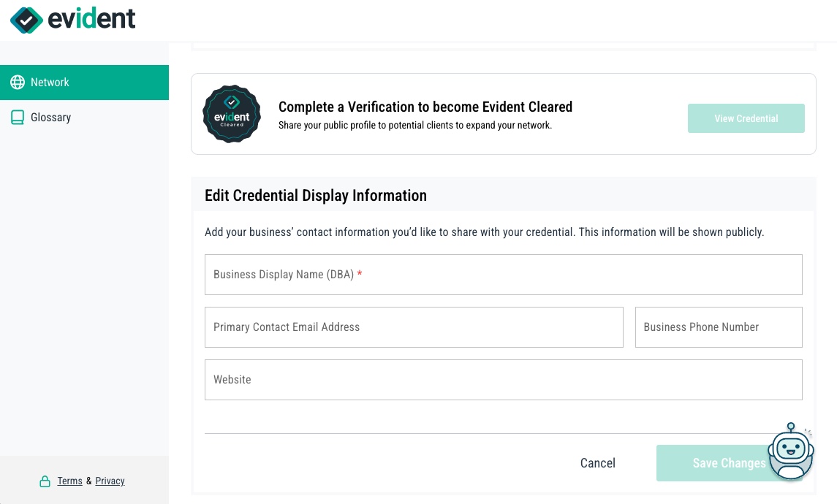The height and width of the screenshot is (504, 837).
Task: Open the Privacy policy link
Action: 110,481
